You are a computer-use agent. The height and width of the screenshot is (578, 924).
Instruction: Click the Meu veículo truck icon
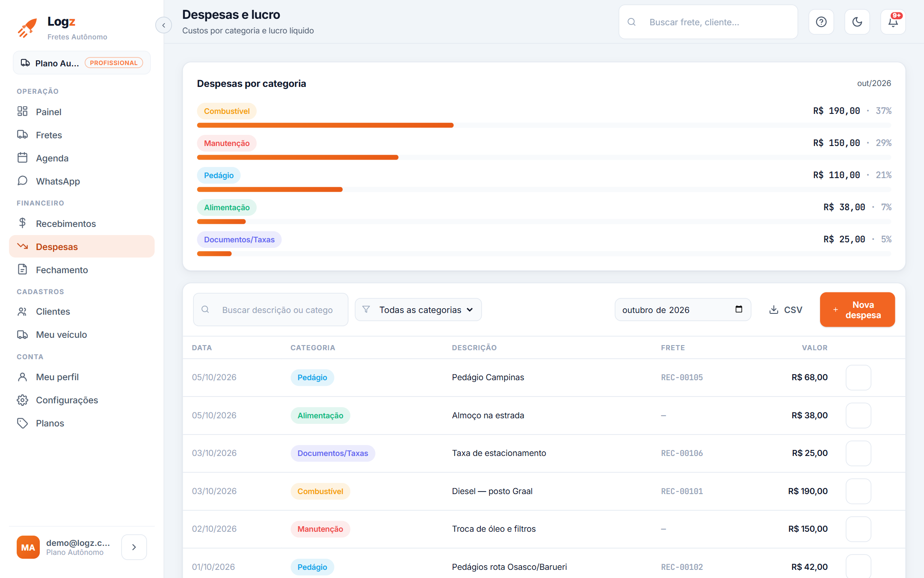22,334
